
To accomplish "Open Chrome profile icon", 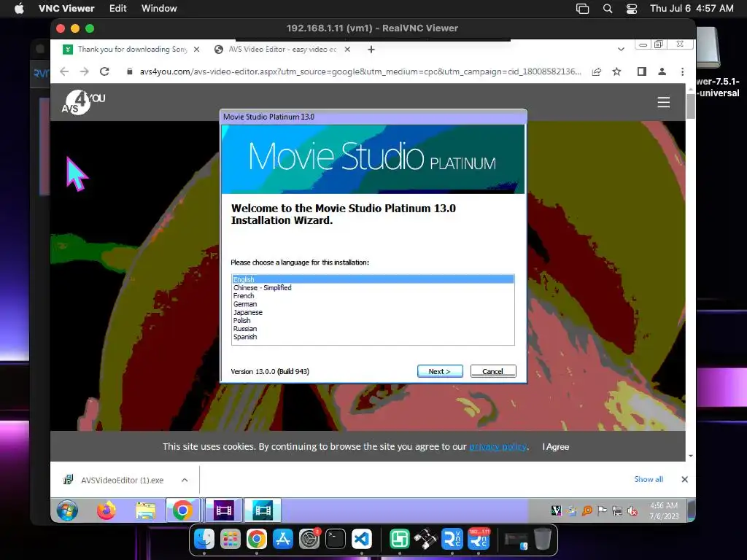I will coord(662,71).
